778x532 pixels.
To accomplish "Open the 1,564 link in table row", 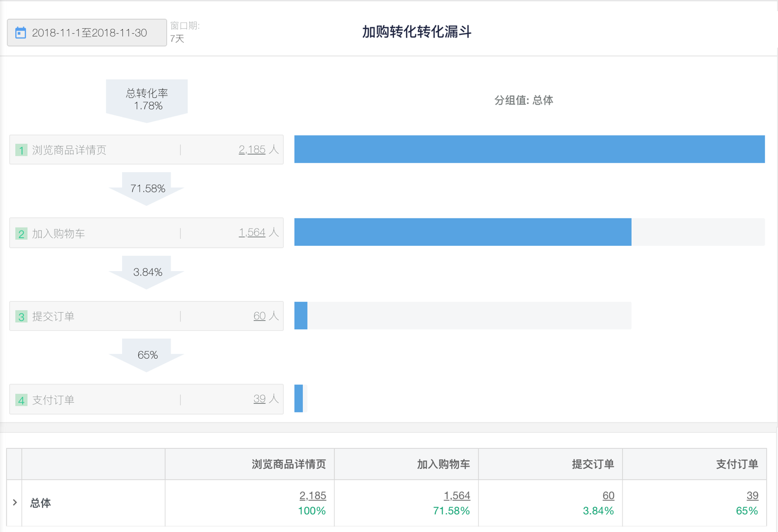I will tap(457, 496).
